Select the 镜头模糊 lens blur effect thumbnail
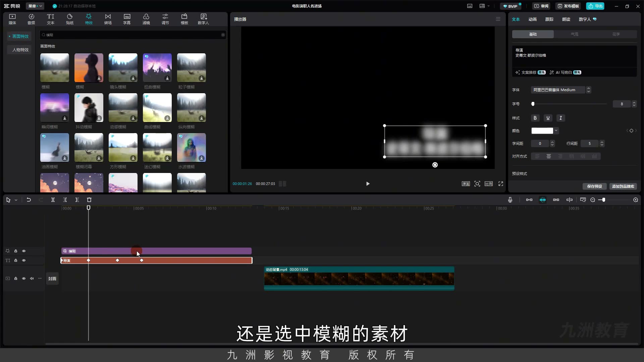 point(123,68)
